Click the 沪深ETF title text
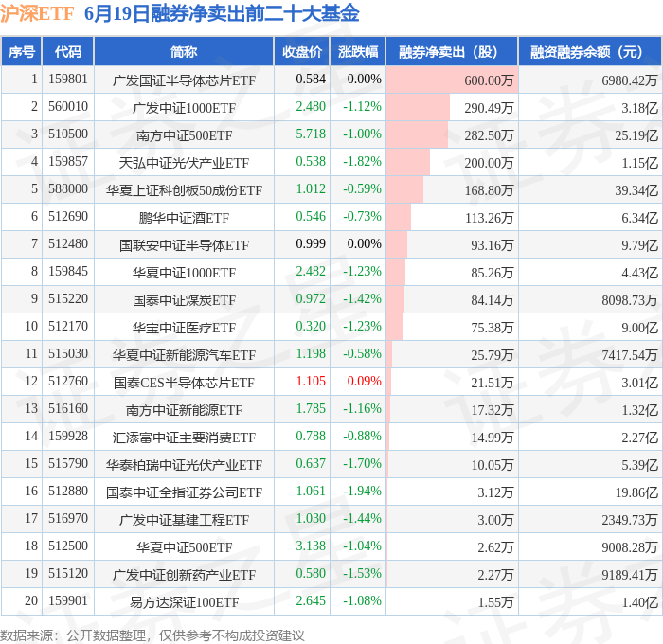 pos(37,14)
